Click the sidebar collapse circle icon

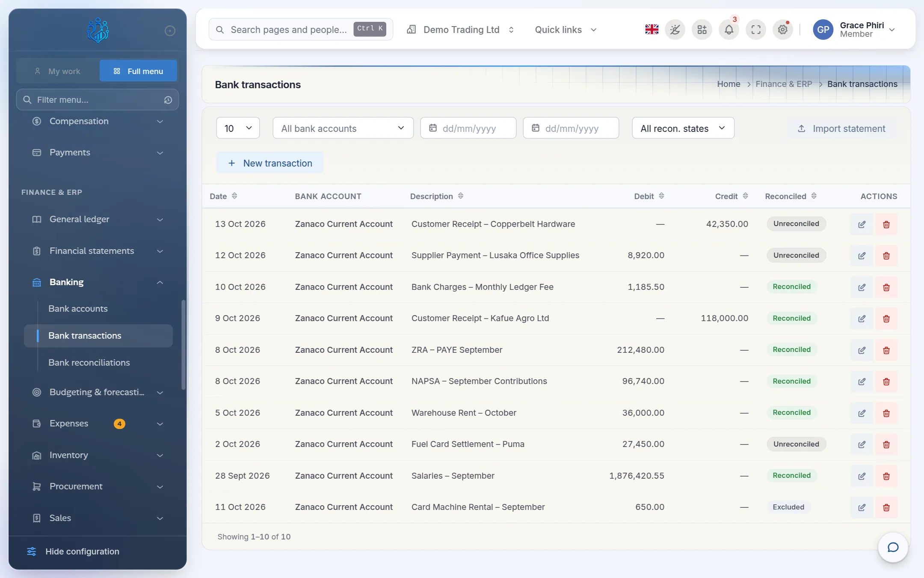pyautogui.click(x=170, y=30)
